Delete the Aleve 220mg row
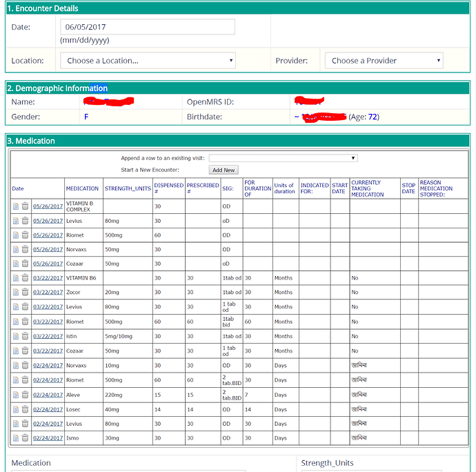The image size is (476, 472). 26,395
